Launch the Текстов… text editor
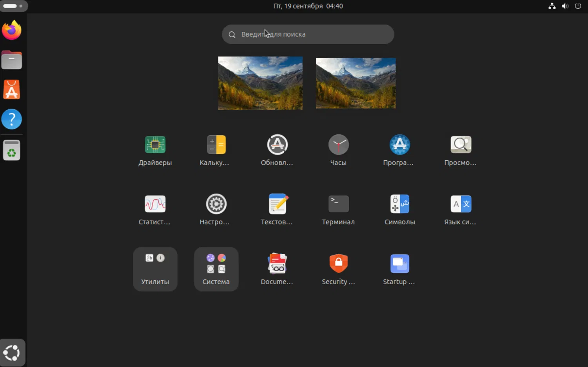Image resolution: width=588 pixels, height=367 pixels. point(278,210)
